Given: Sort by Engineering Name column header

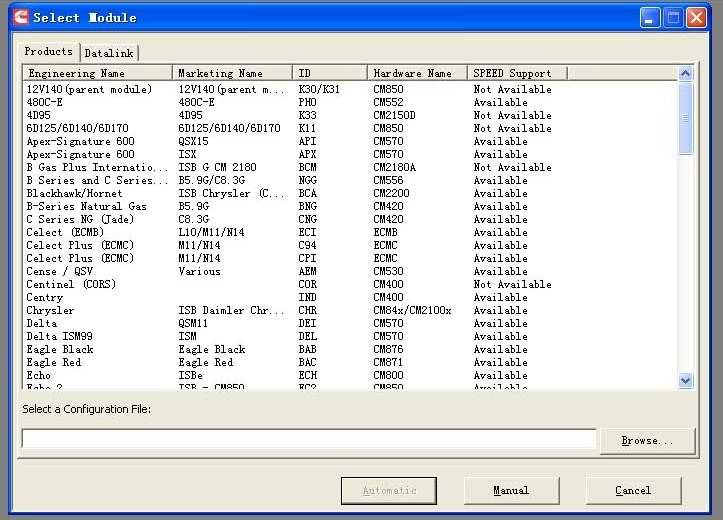Looking at the screenshot, I should point(97,73).
